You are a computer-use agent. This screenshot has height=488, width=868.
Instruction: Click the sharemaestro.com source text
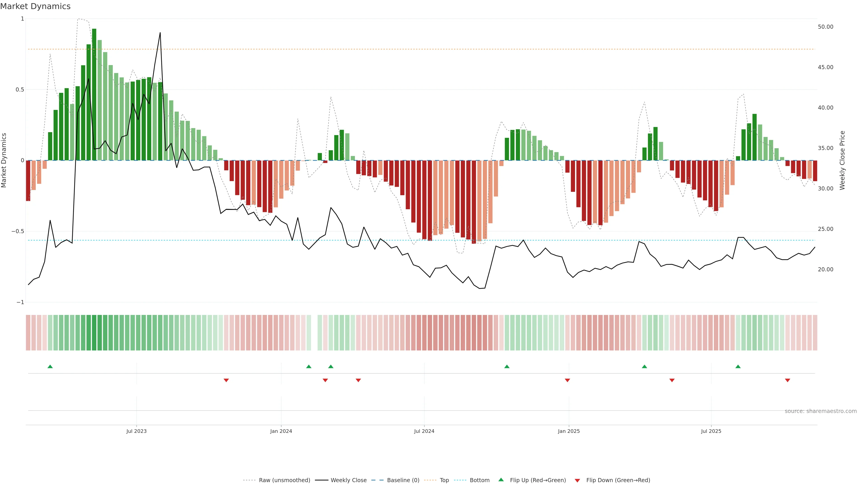[821, 411]
